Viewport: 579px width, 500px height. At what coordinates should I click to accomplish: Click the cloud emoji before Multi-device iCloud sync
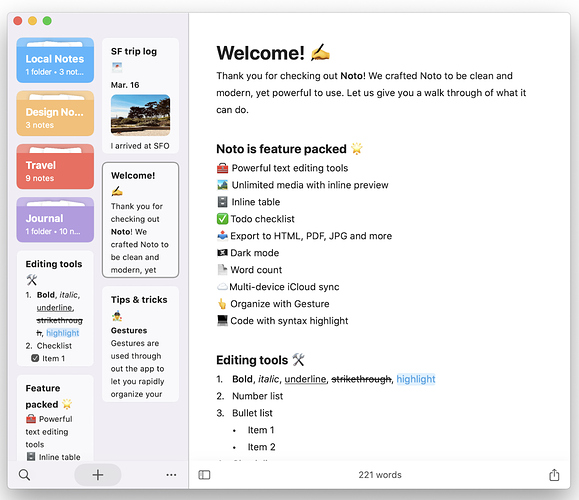pyautogui.click(x=222, y=287)
